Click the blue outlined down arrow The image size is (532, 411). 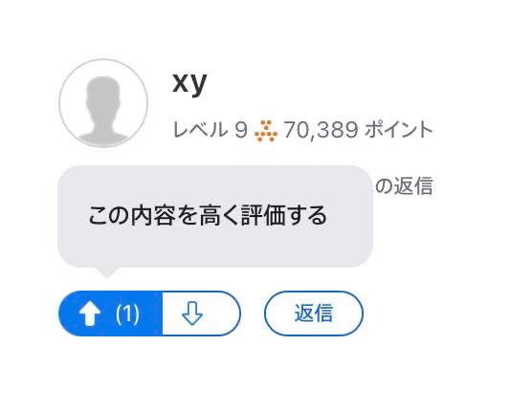point(192,314)
